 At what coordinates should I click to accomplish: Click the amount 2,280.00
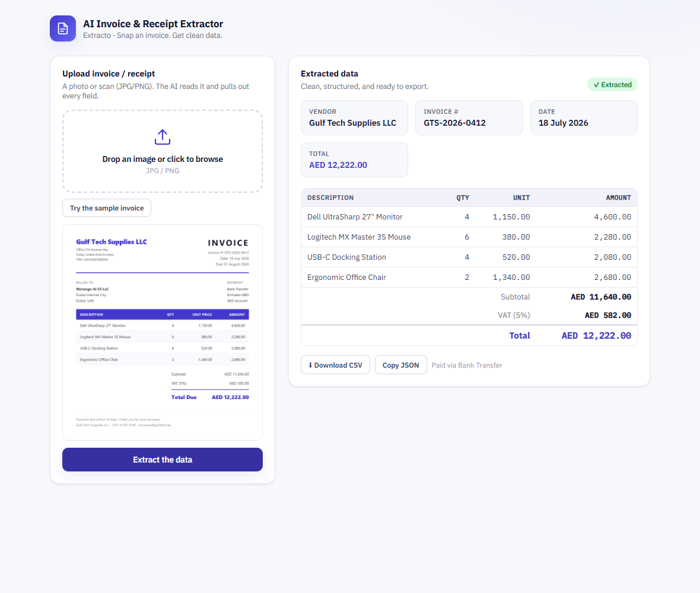pos(612,237)
